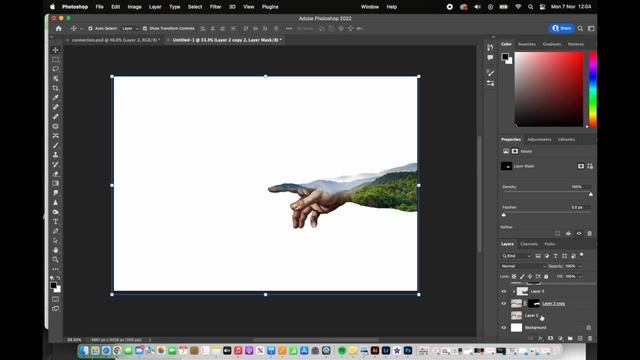This screenshot has height=360, width=640.
Task: Click the Add vector mask button
Action: [590, 166]
